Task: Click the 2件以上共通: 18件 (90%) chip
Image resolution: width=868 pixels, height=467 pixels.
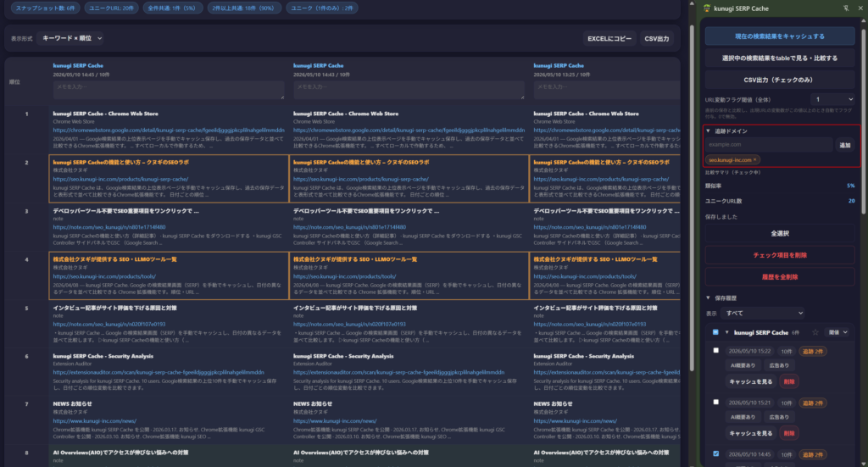Action: coord(243,8)
